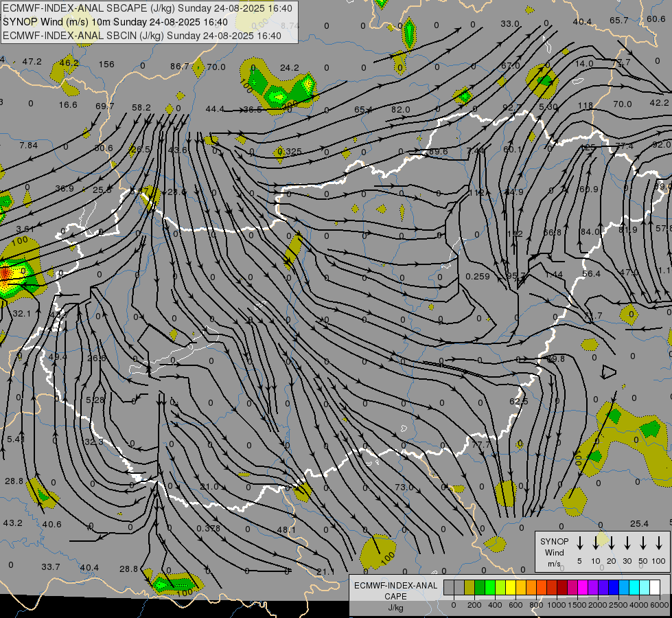Click the CAPE legend tick label 800
Image resolution: width=672 pixels, height=618 pixels.
[536, 605]
